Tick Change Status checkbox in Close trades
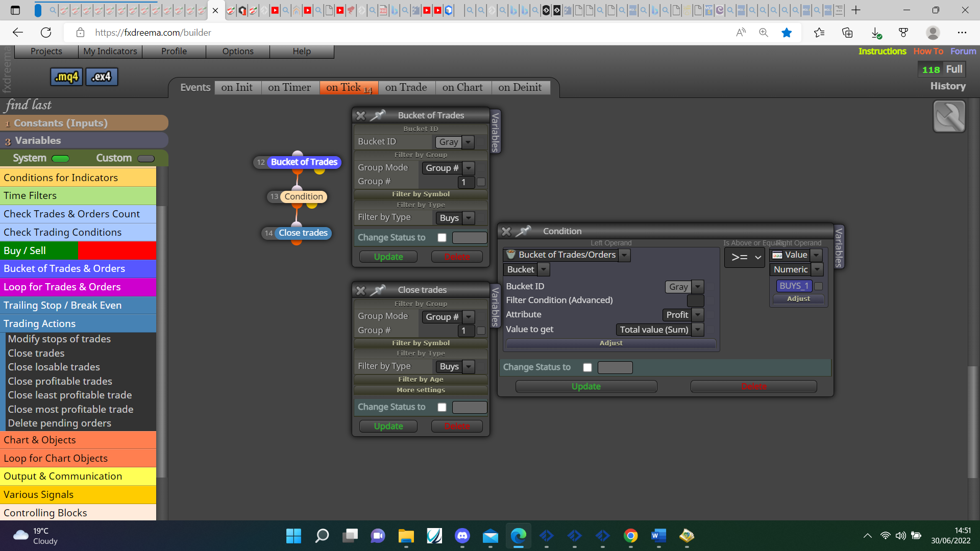980x551 pixels. pyautogui.click(x=442, y=407)
